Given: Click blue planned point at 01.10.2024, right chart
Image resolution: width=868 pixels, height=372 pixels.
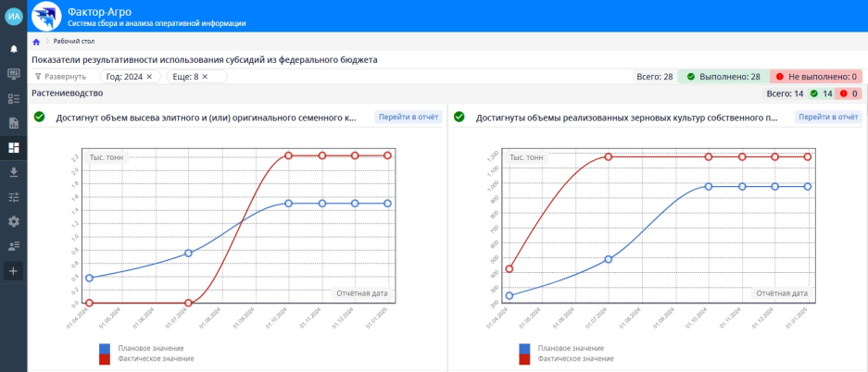Looking at the screenshot, I should (709, 186).
